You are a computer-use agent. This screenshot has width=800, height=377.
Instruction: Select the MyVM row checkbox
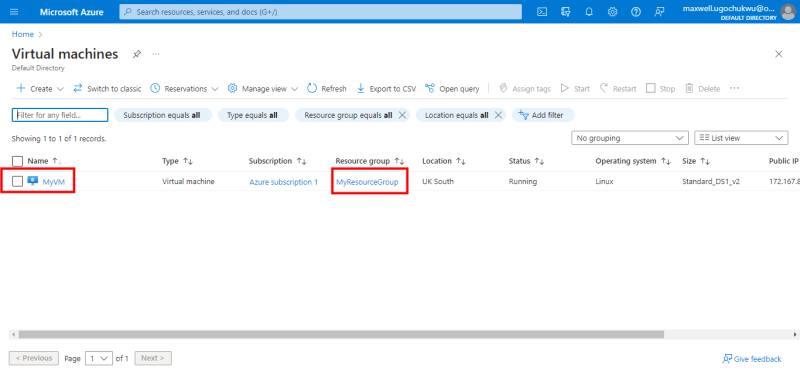(x=17, y=182)
